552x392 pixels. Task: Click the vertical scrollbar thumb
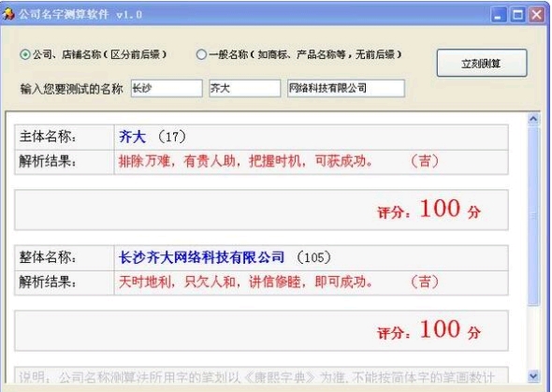tap(533, 216)
